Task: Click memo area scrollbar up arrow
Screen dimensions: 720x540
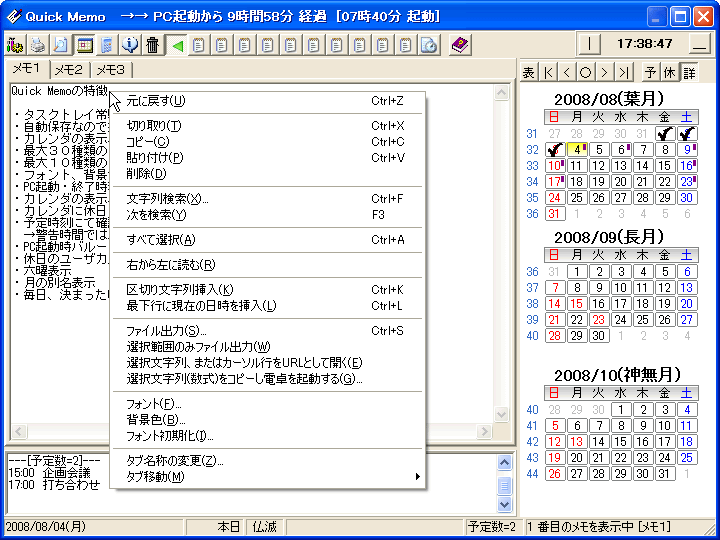Action: [x=501, y=93]
